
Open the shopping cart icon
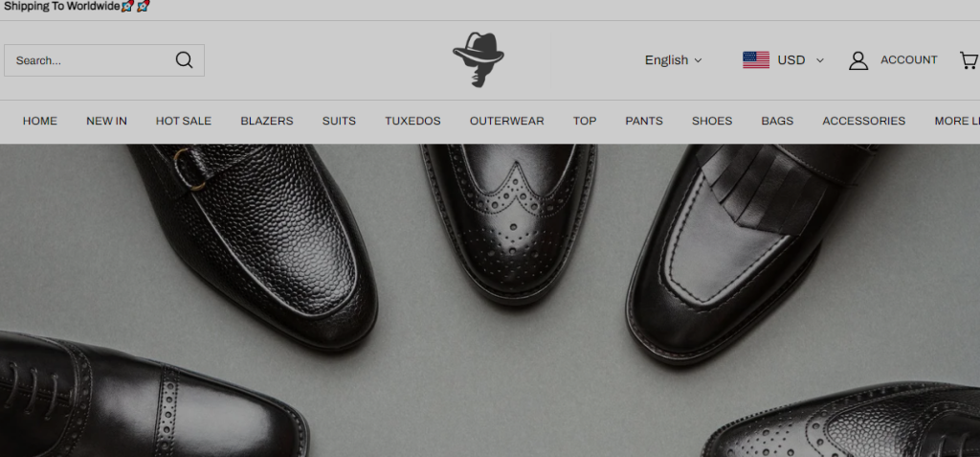pyautogui.click(x=969, y=60)
